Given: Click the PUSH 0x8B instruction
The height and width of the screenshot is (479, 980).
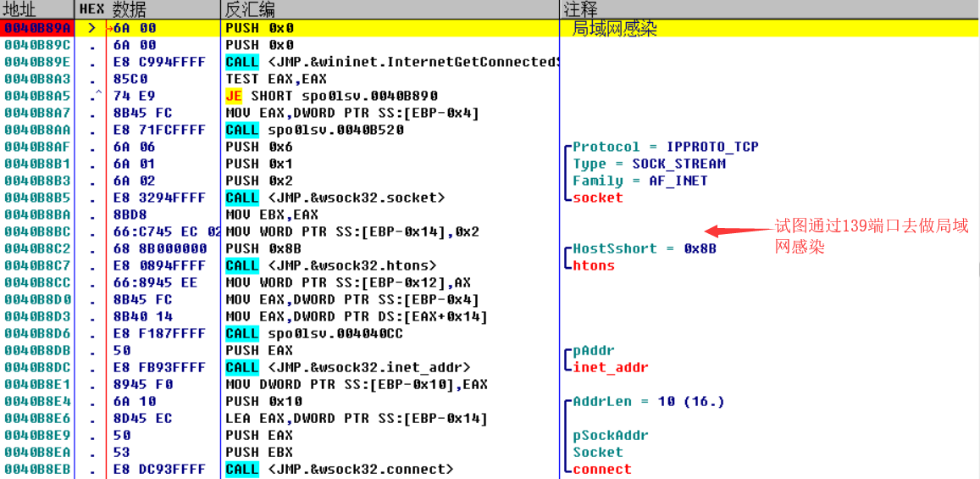Looking at the screenshot, I should 259,248.
